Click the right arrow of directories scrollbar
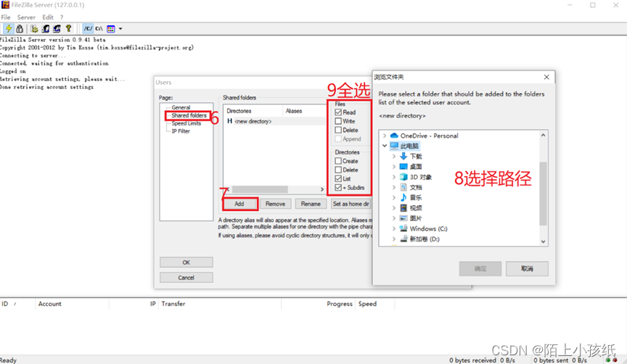Screen dimensions: 627x364 tap(322, 189)
